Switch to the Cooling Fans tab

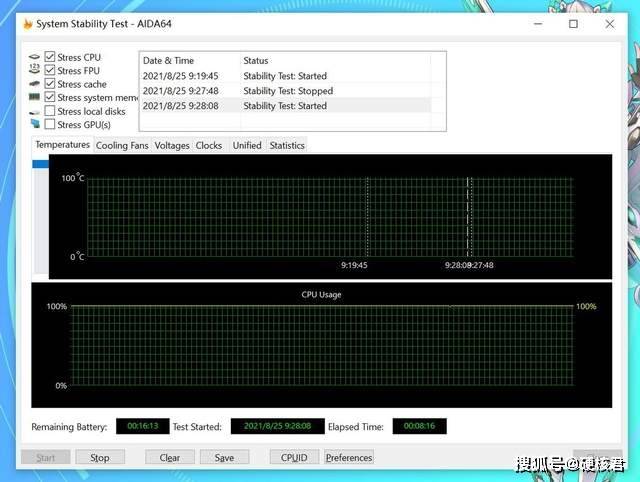point(122,146)
